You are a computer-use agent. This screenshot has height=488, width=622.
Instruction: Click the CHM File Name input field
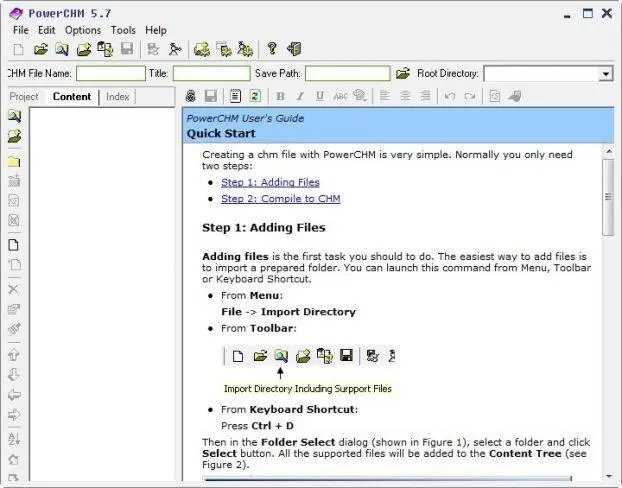[x=111, y=74]
